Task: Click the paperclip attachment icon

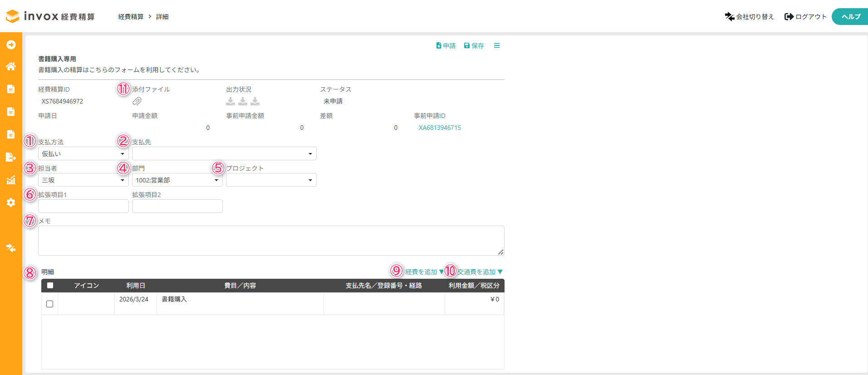Action: pos(137,101)
